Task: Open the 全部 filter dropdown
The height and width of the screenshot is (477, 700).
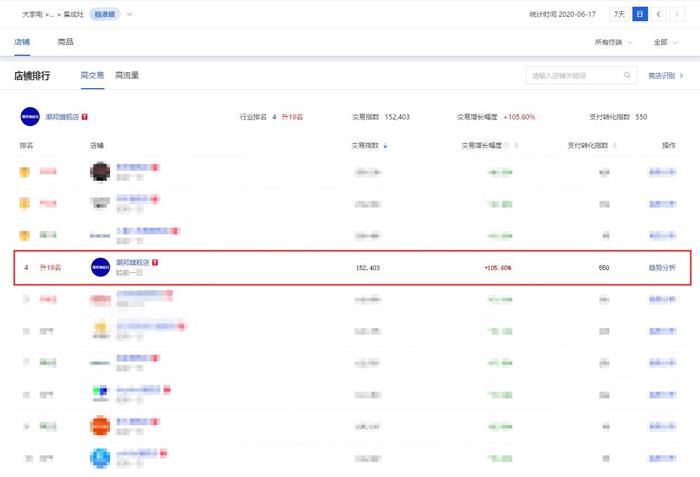Action: click(663, 42)
